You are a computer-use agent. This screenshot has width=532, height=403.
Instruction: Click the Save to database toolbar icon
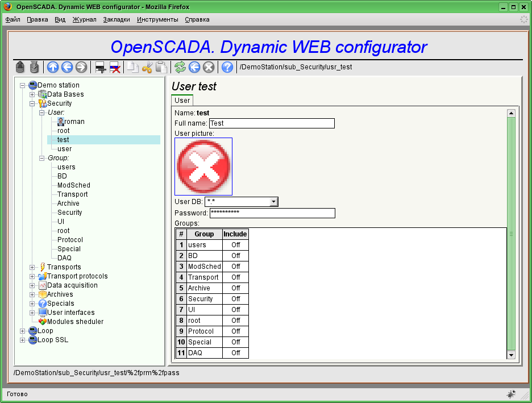[x=34, y=67]
